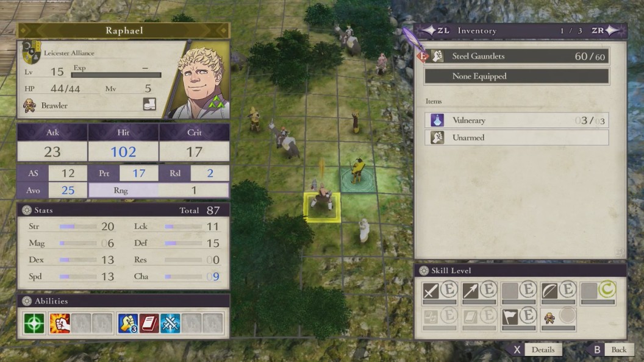Click the red book ability icon

point(149,324)
